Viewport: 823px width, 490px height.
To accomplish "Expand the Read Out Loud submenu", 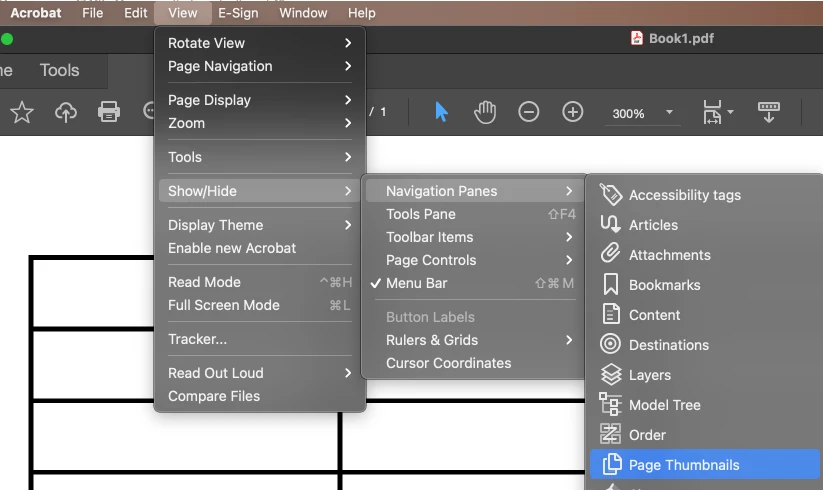I will (260, 373).
